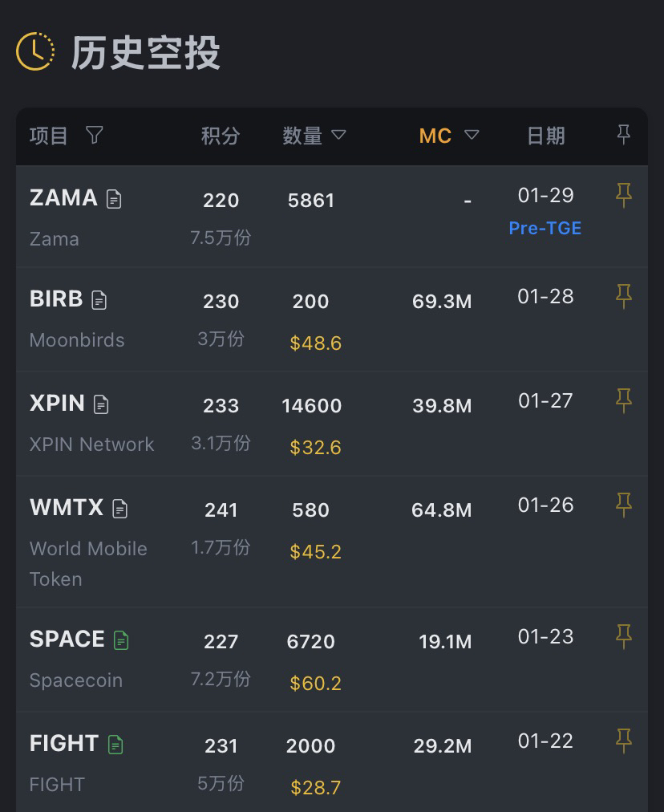Click the 日期 column header

click(545, 136)
